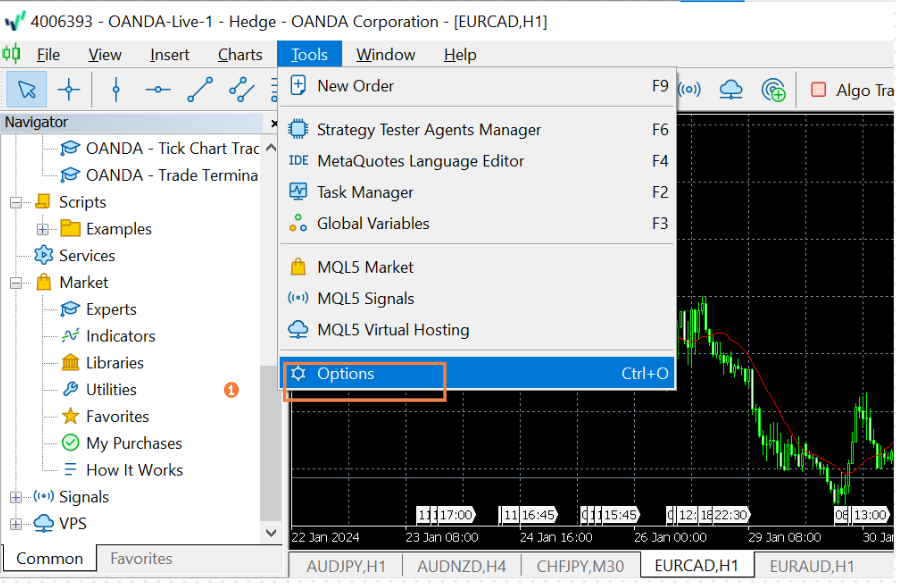The height and width of the screenshot is (587, 898).
Task: Toggle the Navigator panel closed
Action: [x=273, y=122]
